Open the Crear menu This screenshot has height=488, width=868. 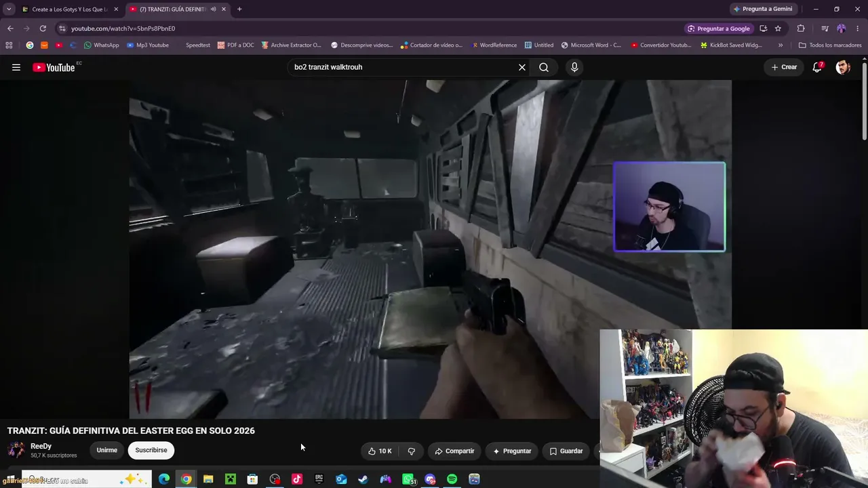click(784, 67)
